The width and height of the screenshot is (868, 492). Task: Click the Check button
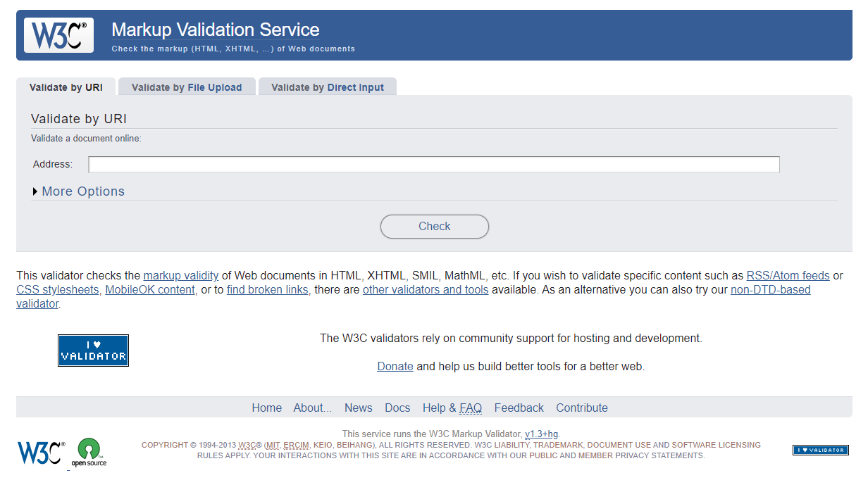435,227
